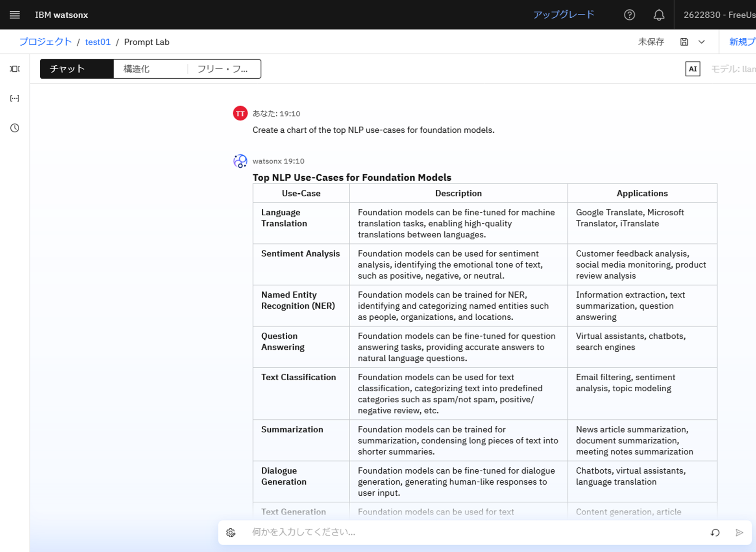The width and height of the screenshot is (756, 552).
Task: Click the save prompt disk icon
Action: (x=684, y=42)
